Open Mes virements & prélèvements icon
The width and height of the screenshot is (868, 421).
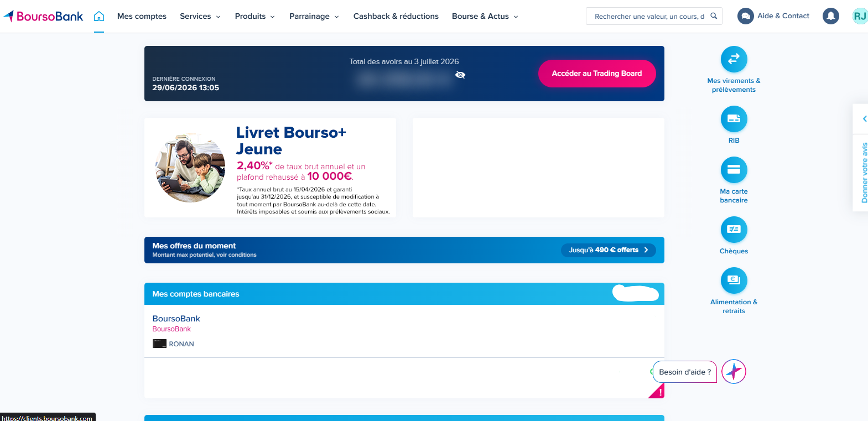pos(734,59)
